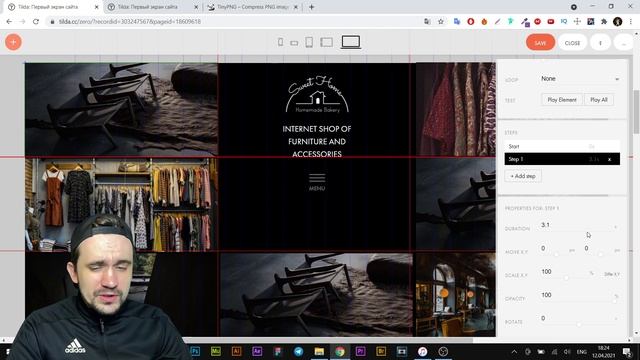The image size is (640, 360).
Task: Click the Play All test button
Action: coord(599,100)
